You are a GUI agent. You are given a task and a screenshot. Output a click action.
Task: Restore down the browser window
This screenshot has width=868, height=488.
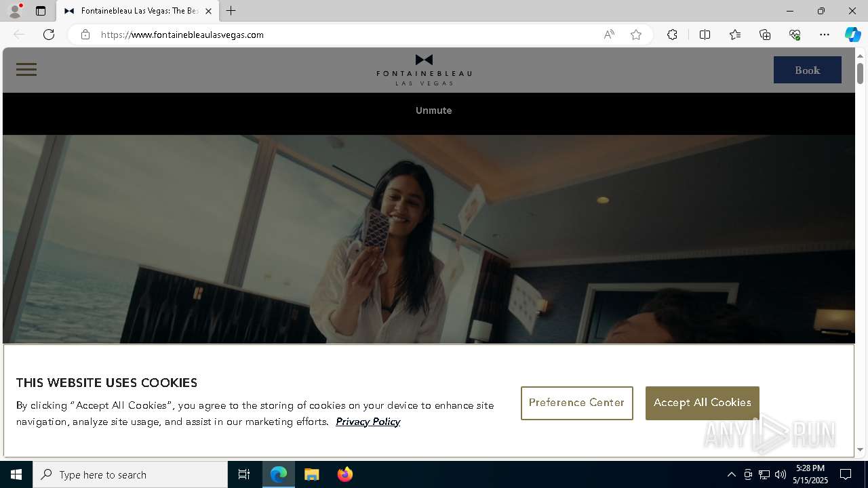pyautogui.click(x=821, y=11)
